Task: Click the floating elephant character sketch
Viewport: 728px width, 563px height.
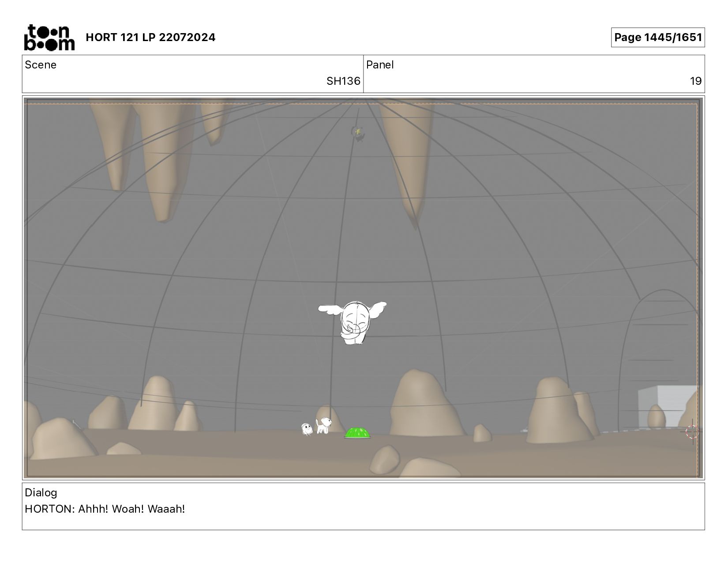Action: [x=353, y=322]
